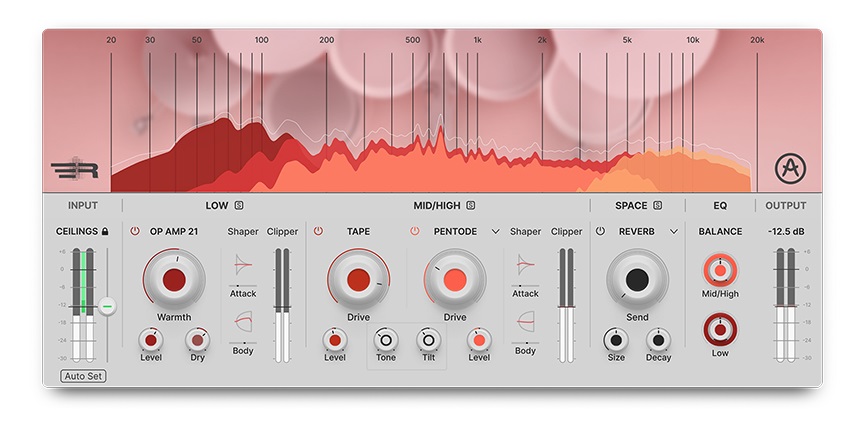Turn off the PENTODE power switch
The width and height of the screenshot is (866, 421).
414,232
